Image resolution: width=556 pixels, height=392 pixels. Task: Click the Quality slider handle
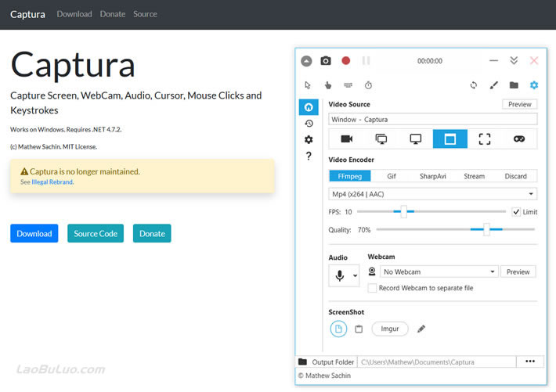486,229
